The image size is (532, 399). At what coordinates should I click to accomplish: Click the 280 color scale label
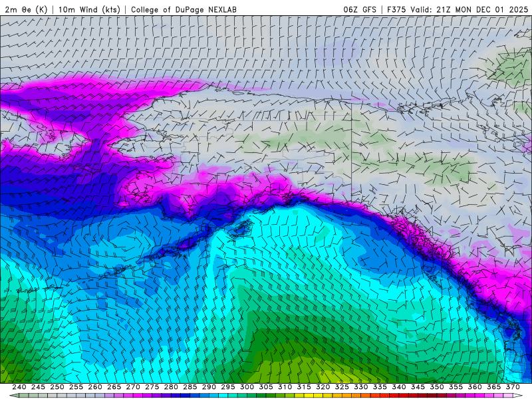point(171,387)
